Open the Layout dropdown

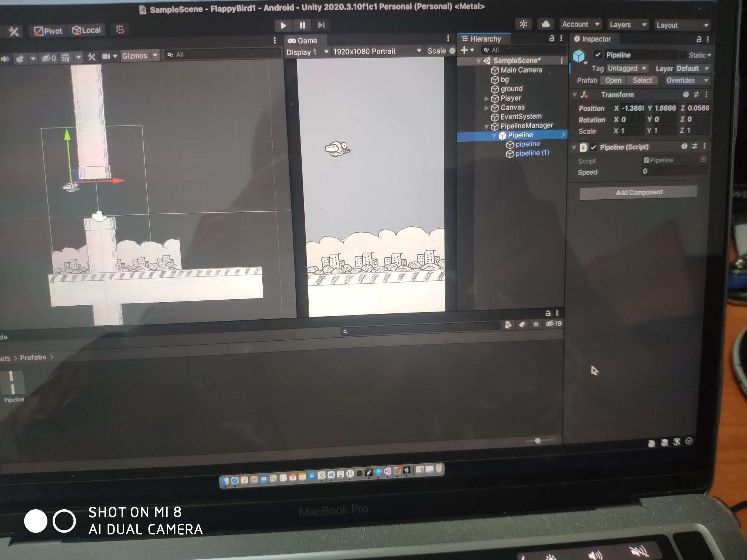683,25
